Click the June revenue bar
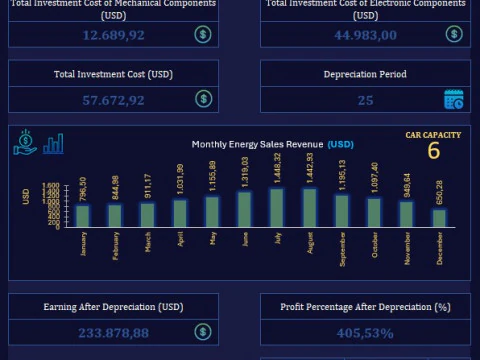This screenshot has width=480, height=360. [245, 210]
